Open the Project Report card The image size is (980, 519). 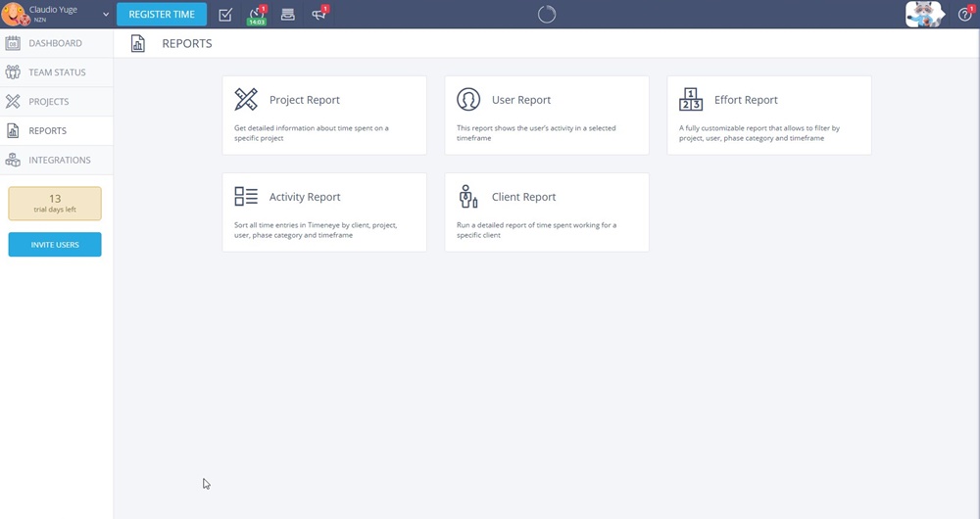click(324, 116)
